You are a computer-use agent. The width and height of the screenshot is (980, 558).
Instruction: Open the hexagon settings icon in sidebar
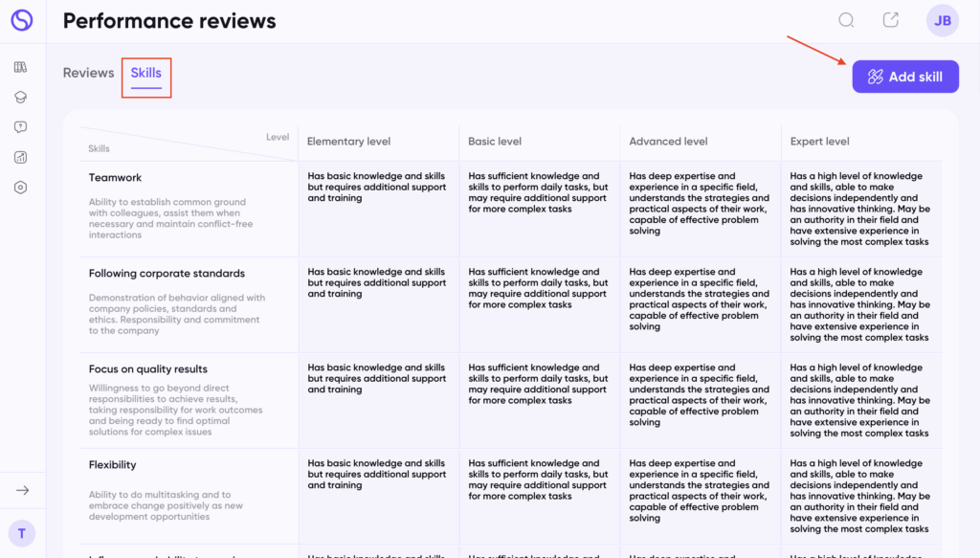tap(21, 188)
